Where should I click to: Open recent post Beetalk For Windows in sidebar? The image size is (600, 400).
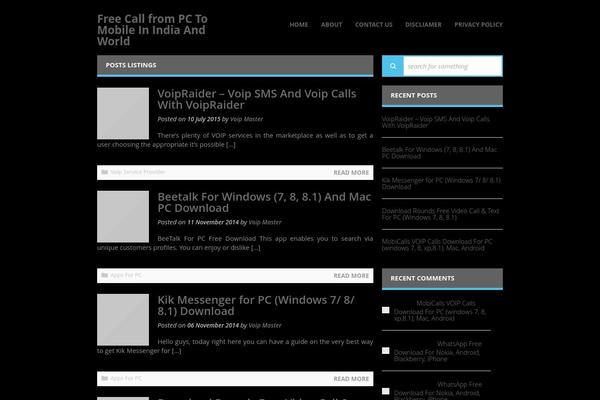tap(439, 153)
